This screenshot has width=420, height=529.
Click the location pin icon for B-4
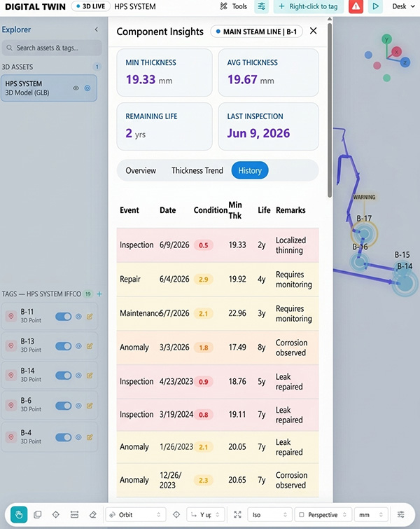pyautogui.click(x=11, y=437)
